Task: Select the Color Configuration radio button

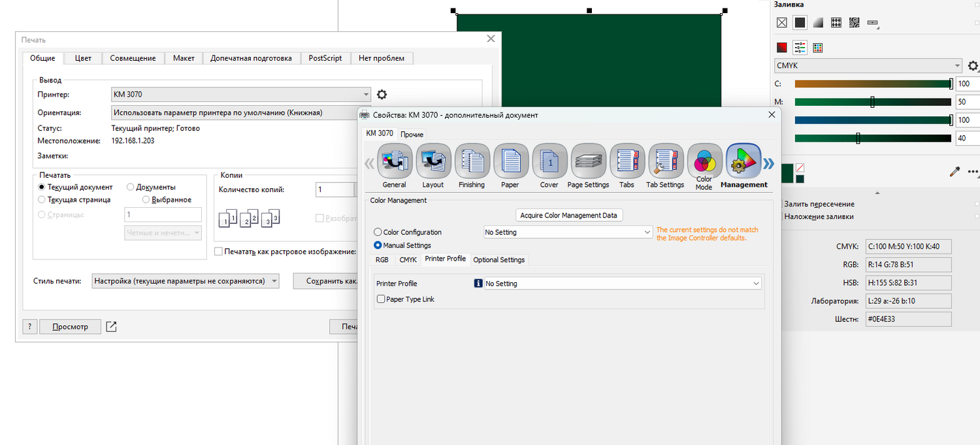Action: [x=378, y=232]
